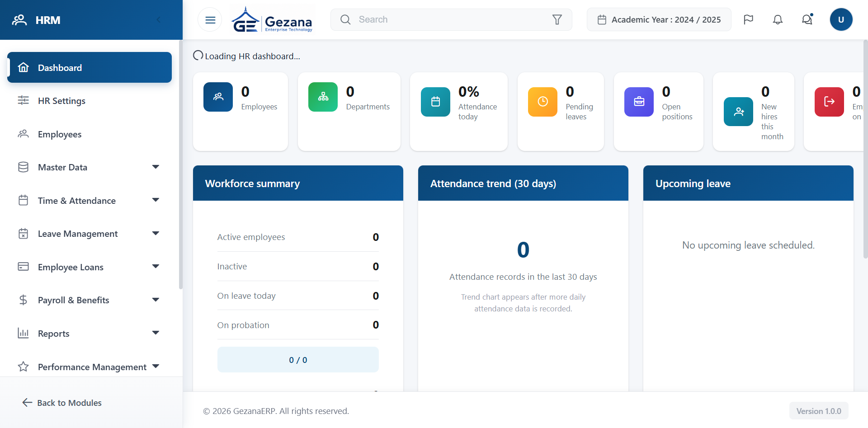Click the Payroll dollar sign icon
The width and height of the screenshot is (868, 428).
click(x=23, y=300)
